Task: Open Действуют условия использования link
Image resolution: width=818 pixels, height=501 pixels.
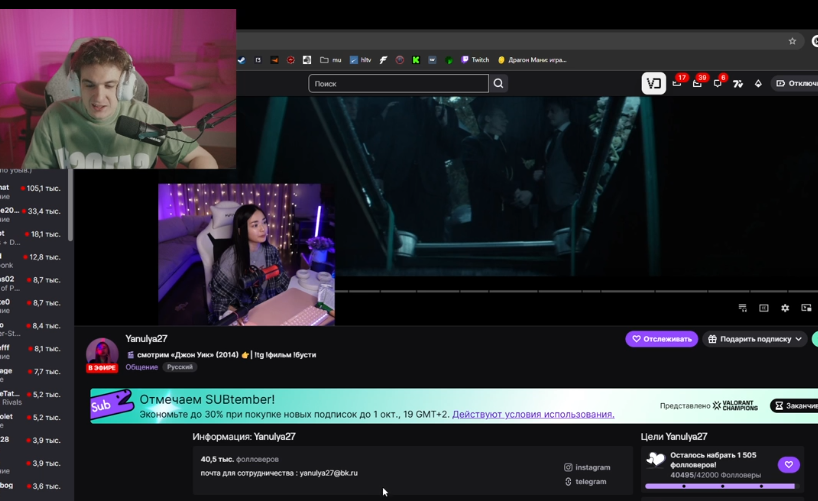Action: 533,414
